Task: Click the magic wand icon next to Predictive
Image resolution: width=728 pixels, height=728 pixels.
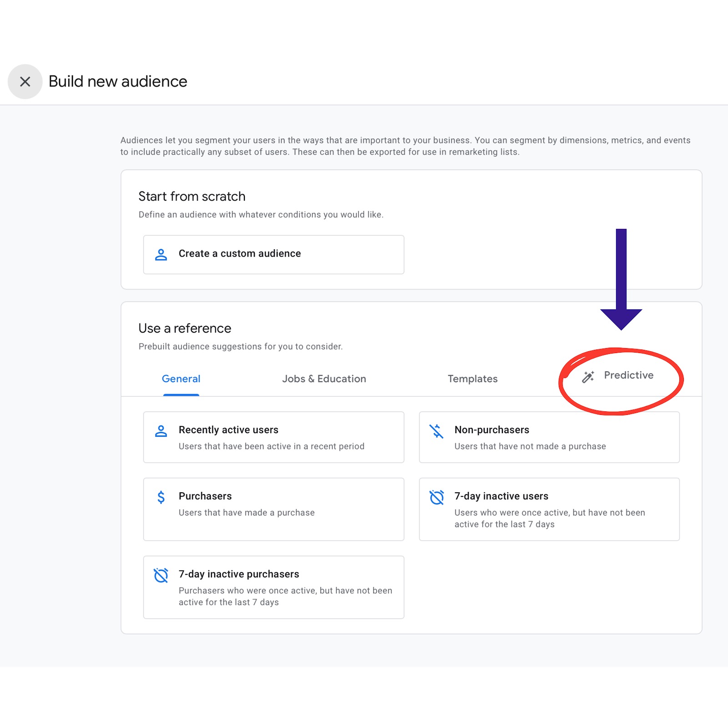Action: pyautogui.click(x=588, y=377)
